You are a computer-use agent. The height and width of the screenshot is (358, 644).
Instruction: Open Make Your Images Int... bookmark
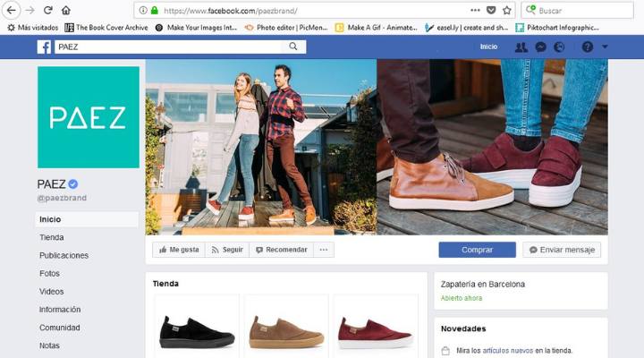pos(196,28)
